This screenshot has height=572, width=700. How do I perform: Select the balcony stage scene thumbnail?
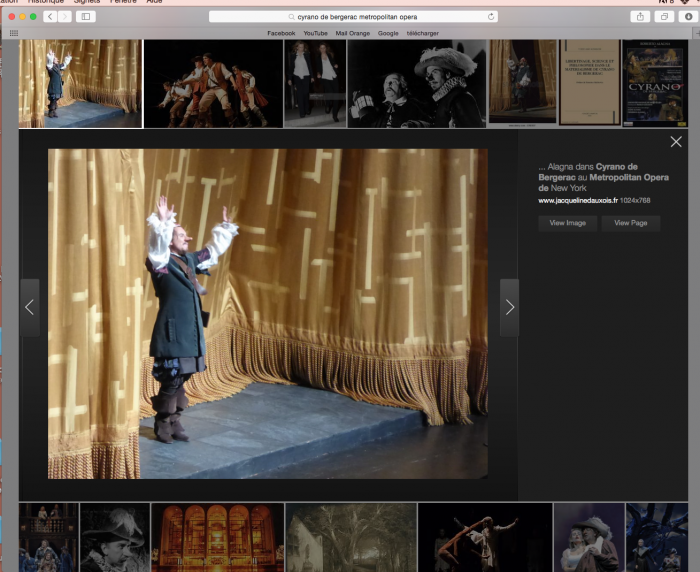(x=48, y=538)
